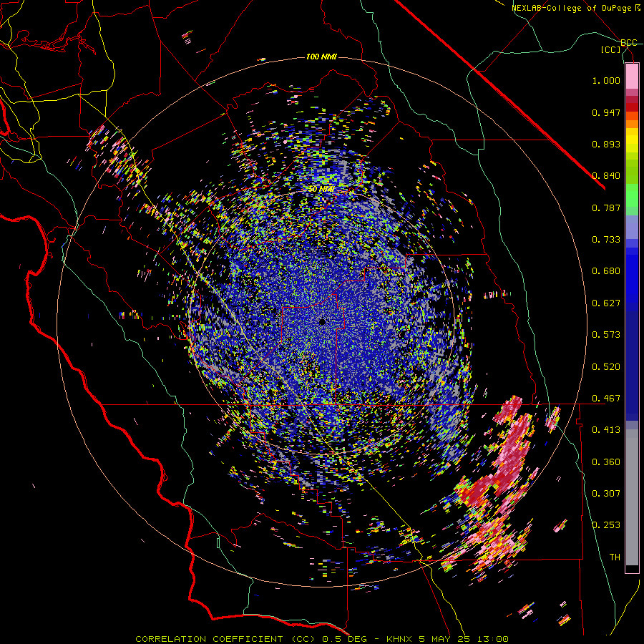Click the bright green color bar segment

click(632, 195)
